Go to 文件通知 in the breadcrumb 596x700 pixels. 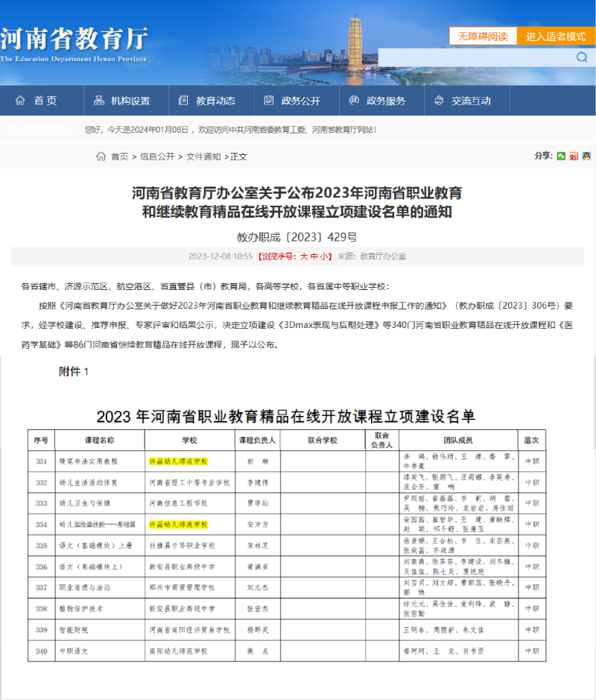[x=203, y=157]
